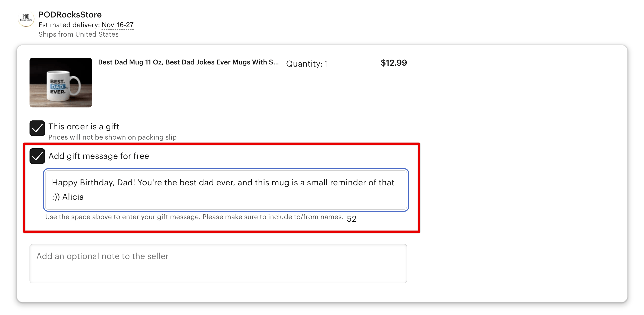The height and width of the screenshot is (315, 644).
Task: Click inside the gift message text box
Action: click(225, 190)
